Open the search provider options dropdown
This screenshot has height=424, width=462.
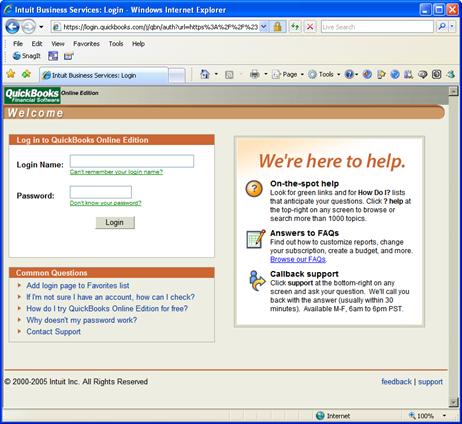click(452, 27)
